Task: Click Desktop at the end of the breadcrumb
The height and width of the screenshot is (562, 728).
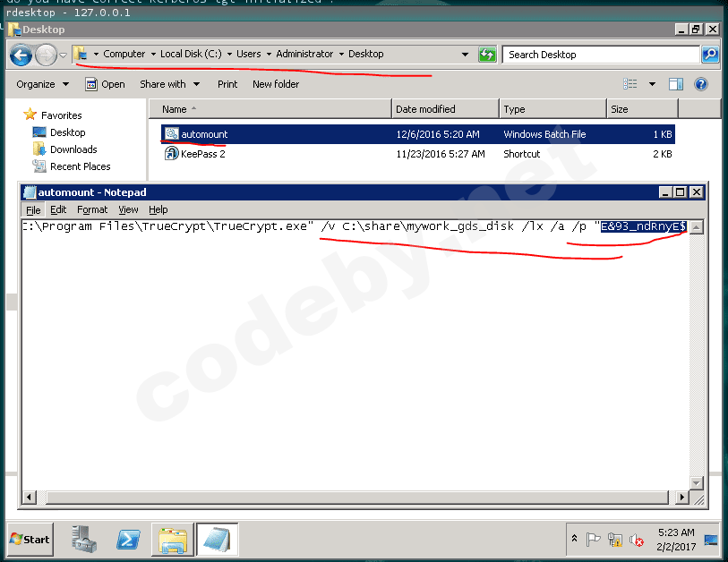Action: tap(366, 54)
